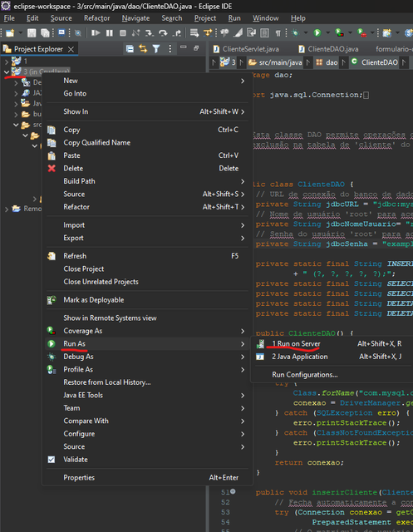Click the Save All toolbar icon
Viewport: 413px width, 532px height.
45,32
